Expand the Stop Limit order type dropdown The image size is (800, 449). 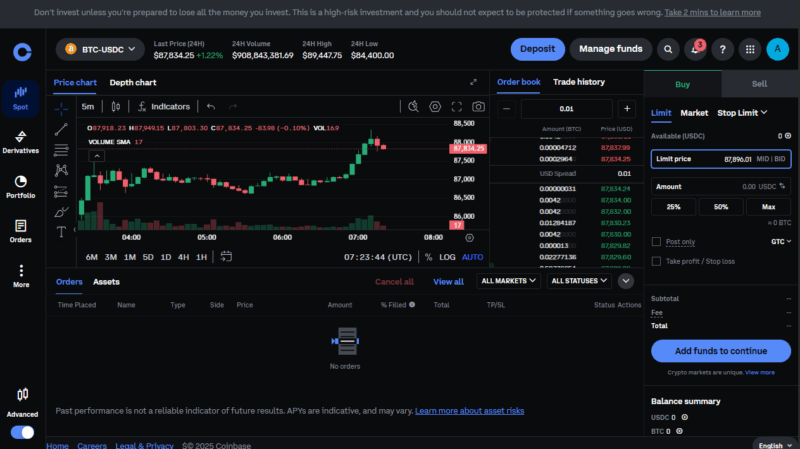coord(742,114)
